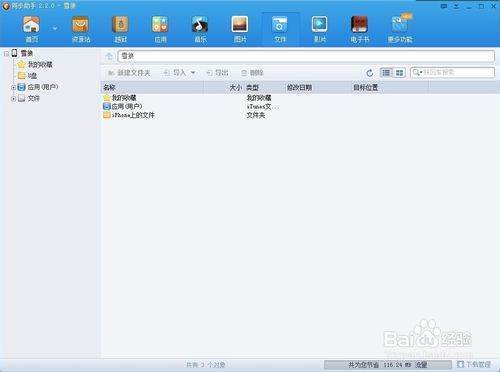Select the 文件 files icon in top toolbar
Screen dimensions: 500x372
(280, 29)
